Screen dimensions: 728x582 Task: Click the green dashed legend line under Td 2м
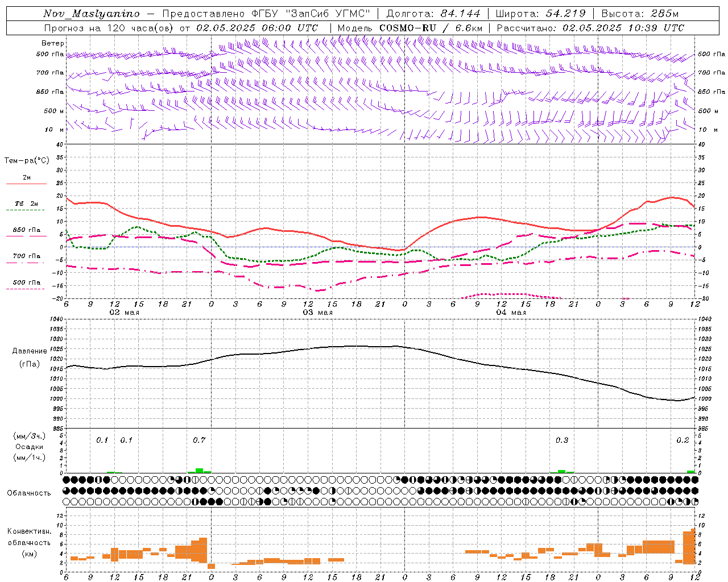[x=26, y=210]
